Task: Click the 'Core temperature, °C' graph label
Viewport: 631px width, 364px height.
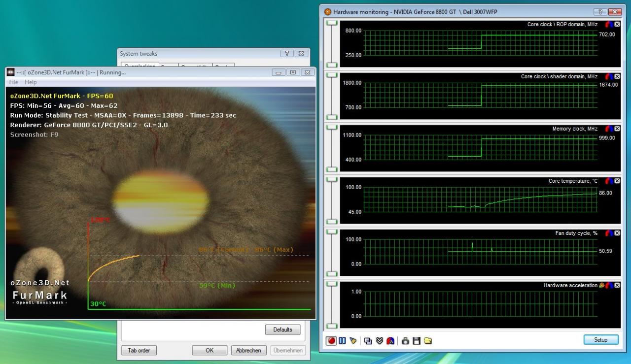Action: [x=573, y=181]
